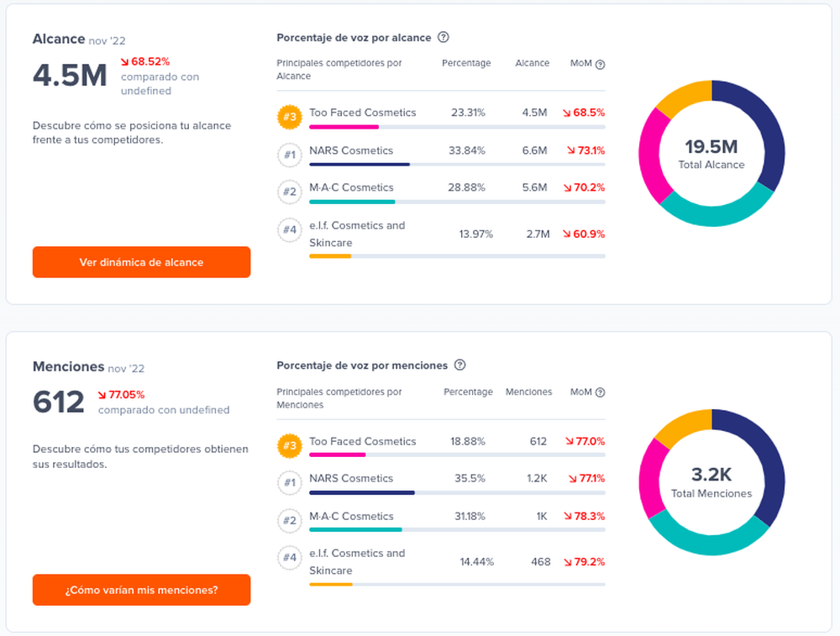Click 468 mentions value for e.l.f.
Viewport: 840px width, 636px height.
[x=540, y=562]
